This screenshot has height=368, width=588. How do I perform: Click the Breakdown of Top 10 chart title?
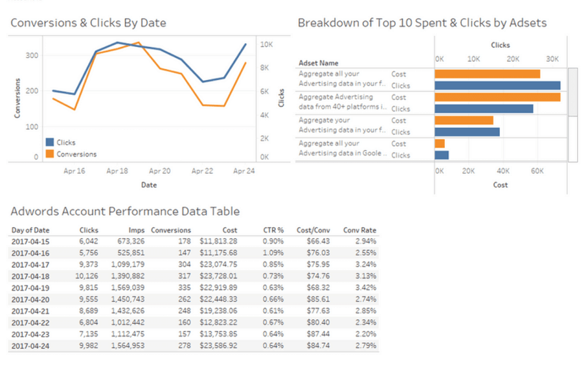point(422,22)
